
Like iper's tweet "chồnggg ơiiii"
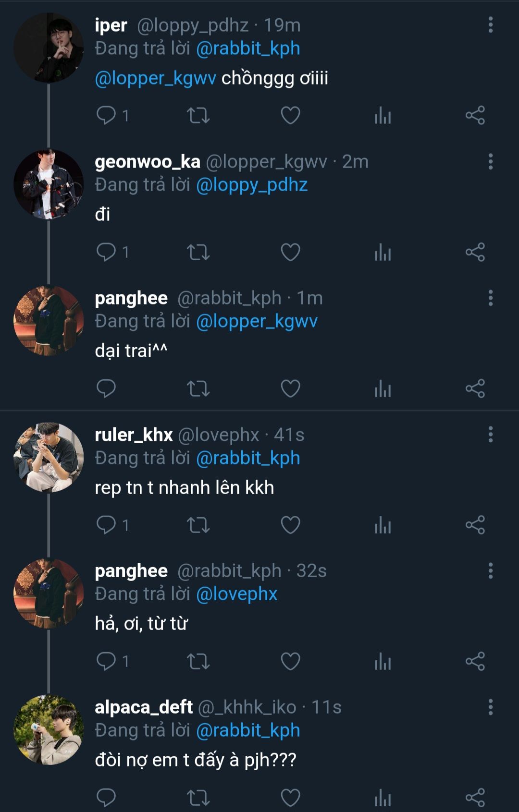(x=290, y=116)
